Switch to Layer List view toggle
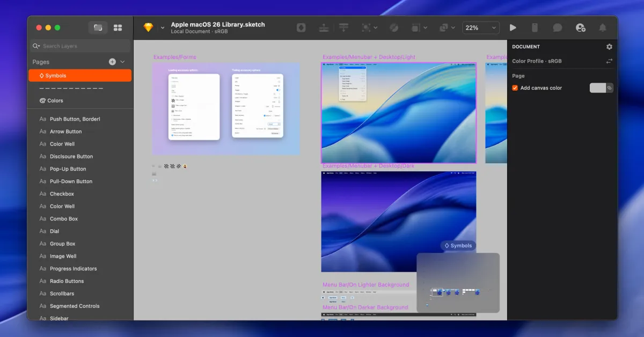 pos(98,27)
